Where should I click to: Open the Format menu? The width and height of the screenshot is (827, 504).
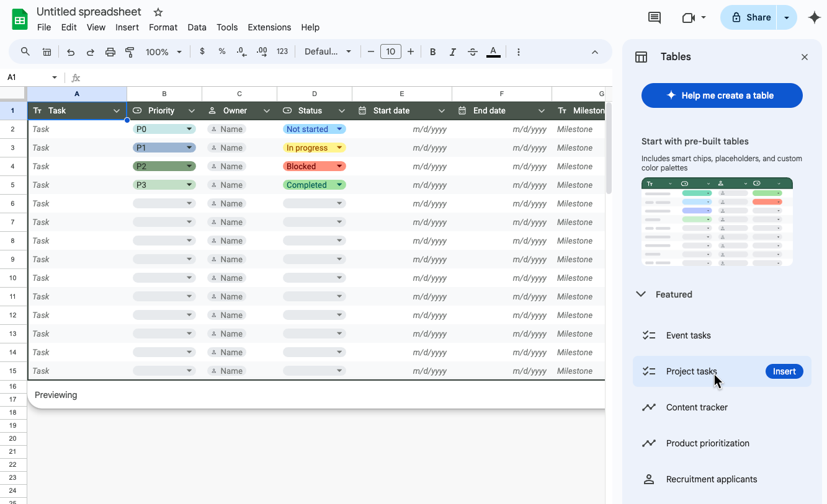[x=163, y=27]
